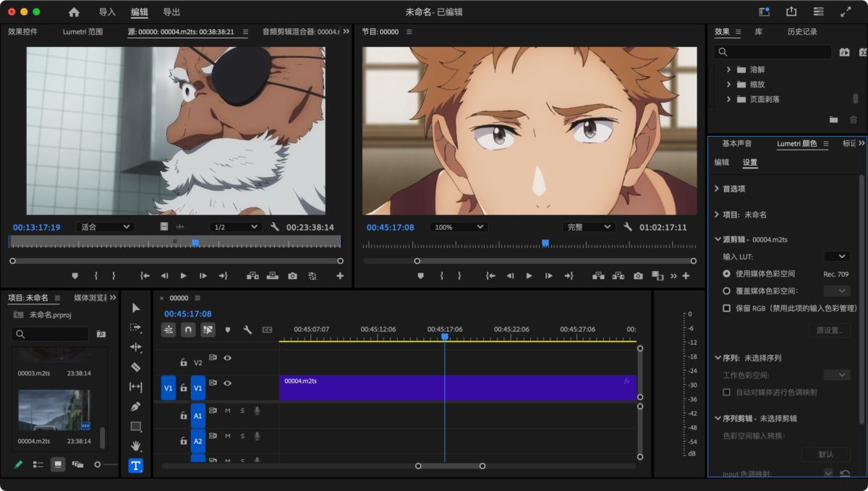Open the share/export icon at top right
Image resolution: width=868 pixels, height=491 pixels.
[791, 12]
